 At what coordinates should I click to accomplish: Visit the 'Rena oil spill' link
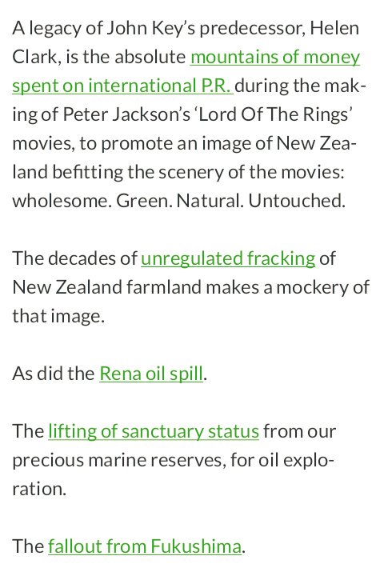[151, 374]
